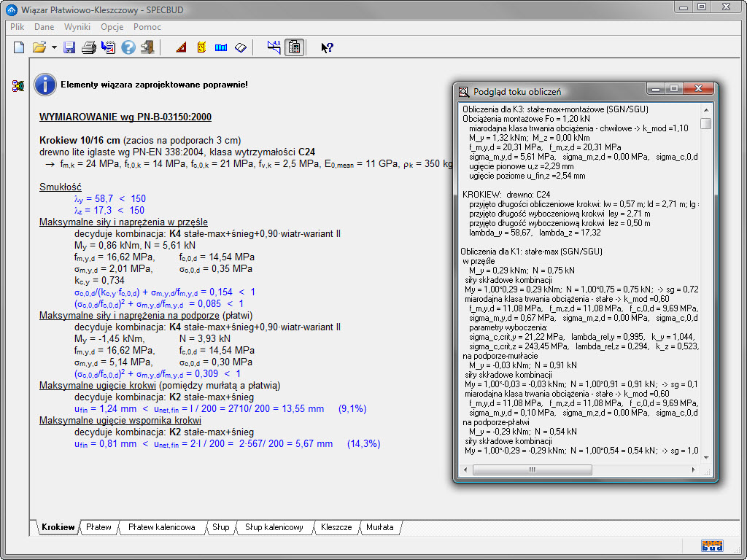This screenshot has width=747, height=560.
Task: Click the new document icon
Action: point(20,47)
